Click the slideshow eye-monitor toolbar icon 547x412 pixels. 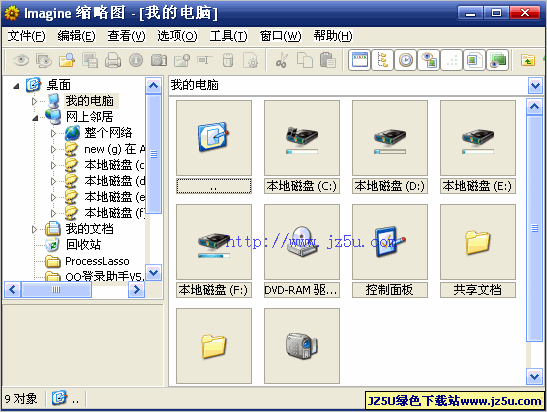tap(44, 60)
